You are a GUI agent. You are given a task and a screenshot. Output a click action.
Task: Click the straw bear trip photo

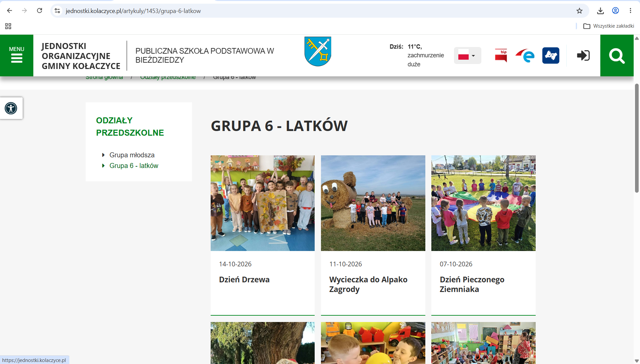pyautogui.click(x=373, y=203)
